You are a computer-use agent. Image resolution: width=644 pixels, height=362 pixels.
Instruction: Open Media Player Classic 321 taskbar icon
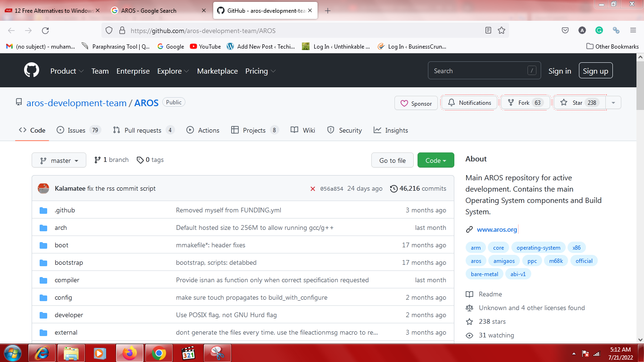pyautogui.click(x=188, y=353)
